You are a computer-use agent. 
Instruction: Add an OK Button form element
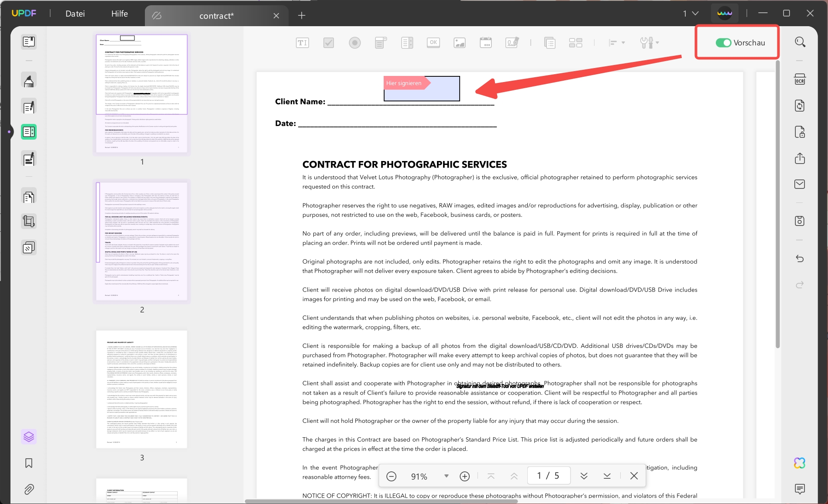[433, 43]
